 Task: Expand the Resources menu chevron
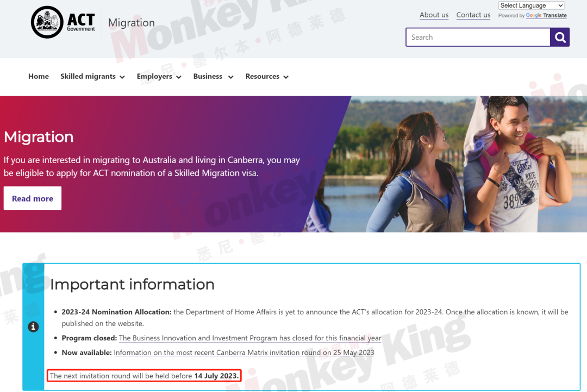coord(286,77)
